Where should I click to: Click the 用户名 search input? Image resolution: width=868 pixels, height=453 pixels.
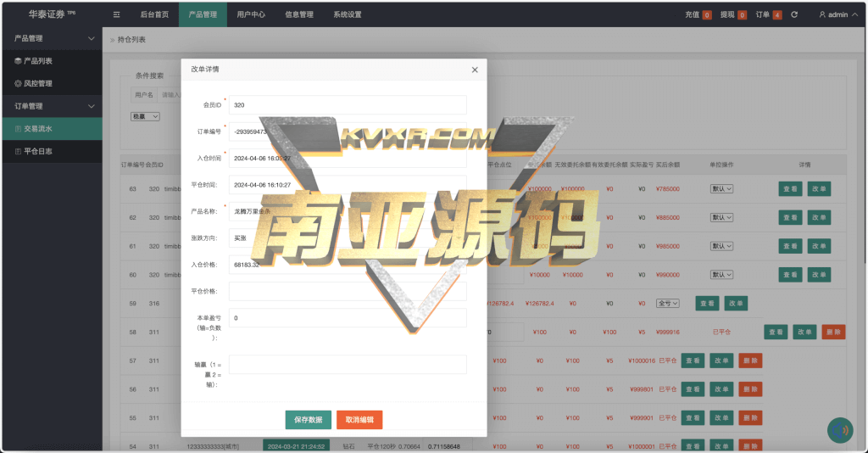tap(170, 95)
